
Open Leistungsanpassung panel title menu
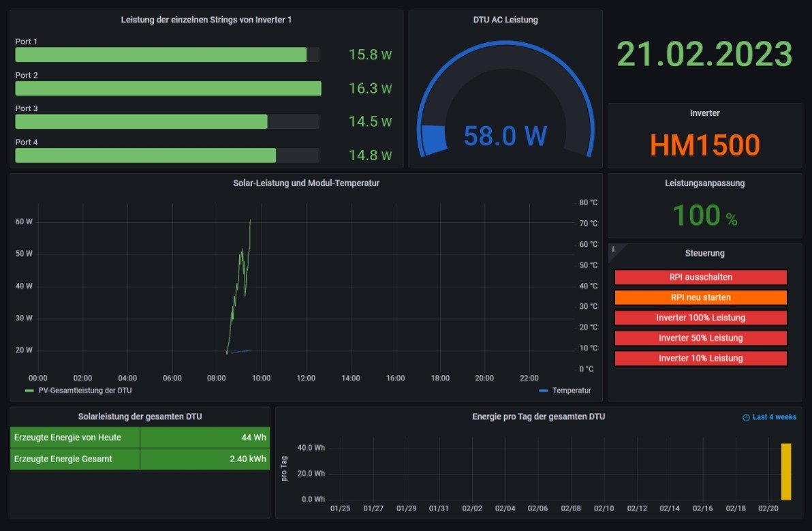[x=704, y=183]
